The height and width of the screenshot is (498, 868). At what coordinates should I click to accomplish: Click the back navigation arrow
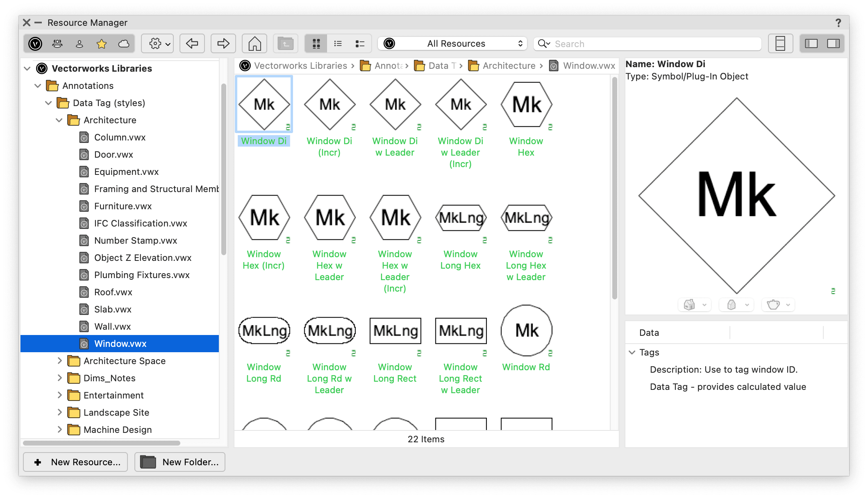(x=192, y=43)
